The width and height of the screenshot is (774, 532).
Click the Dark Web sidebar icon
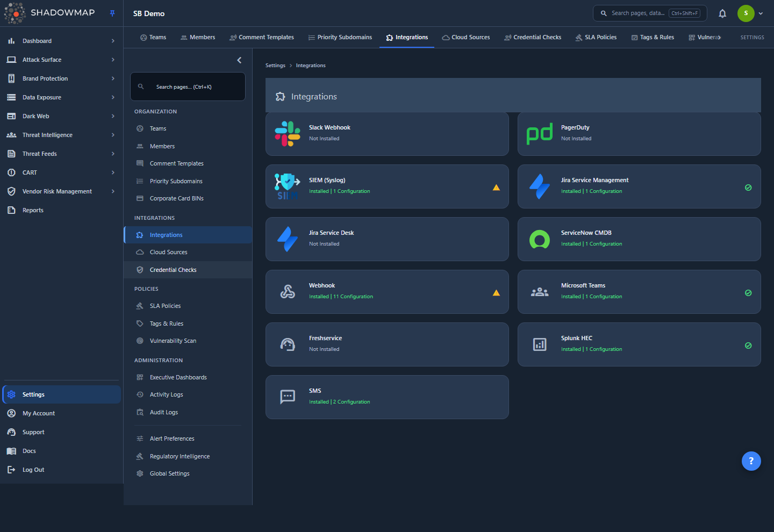coord(11,116)
